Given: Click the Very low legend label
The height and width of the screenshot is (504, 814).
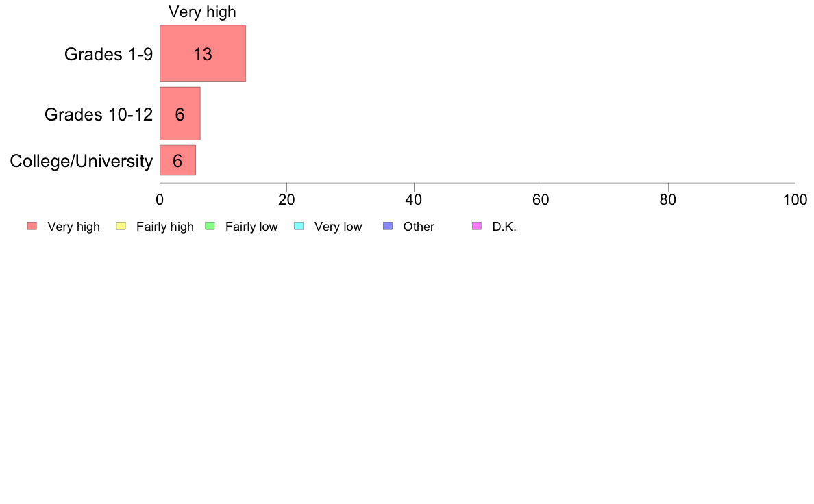Looking at the screenshot, I should pos(338,227).
